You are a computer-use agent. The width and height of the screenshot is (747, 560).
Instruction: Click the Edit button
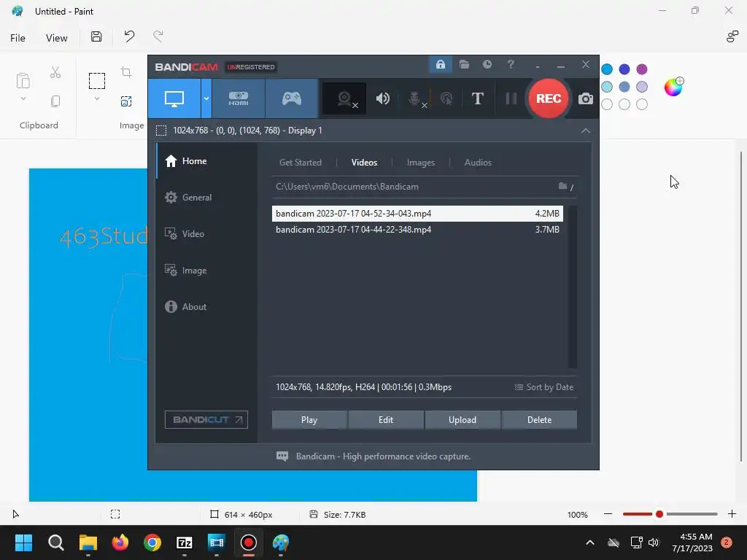click(386, 420)
